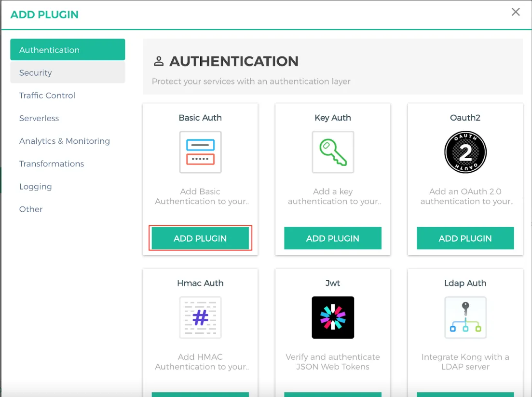Click 'Add HMAC Authentication to your..' description
The image size is (532, 397).
202,362
